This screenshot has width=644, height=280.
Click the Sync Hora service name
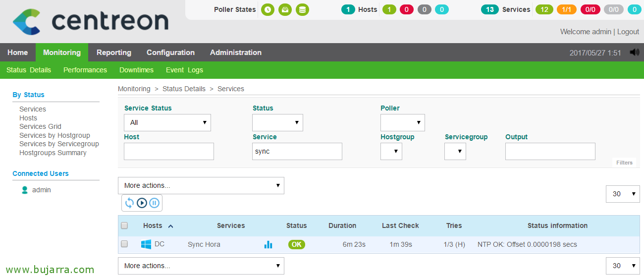point(204,244)
